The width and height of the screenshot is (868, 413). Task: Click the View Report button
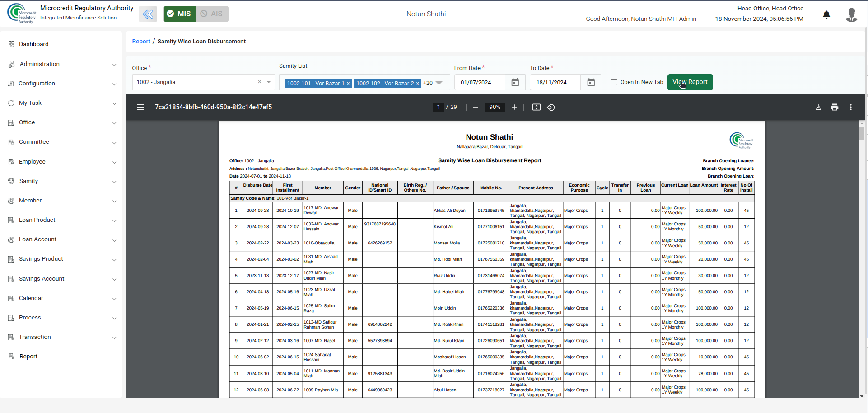click(x=690, y=82)
